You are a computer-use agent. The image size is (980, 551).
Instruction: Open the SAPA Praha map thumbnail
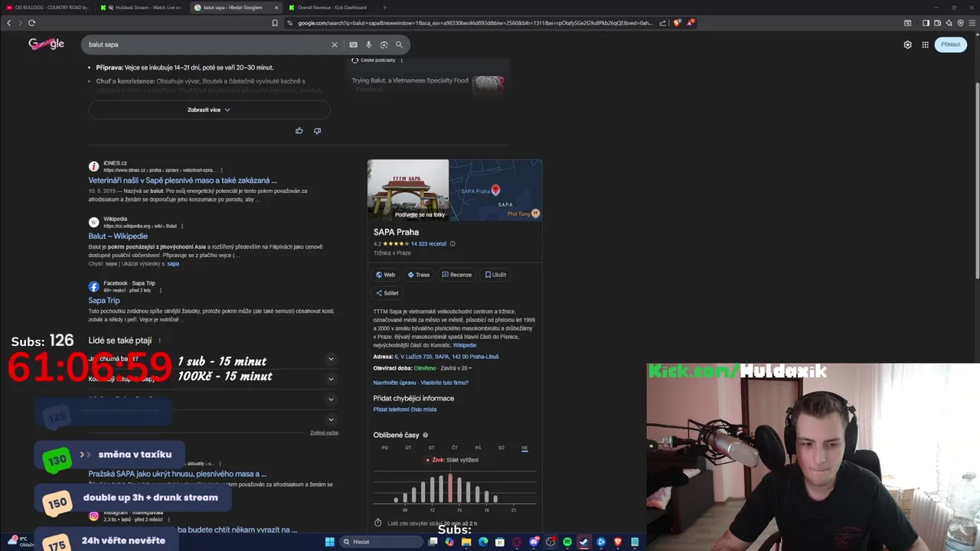(x=495, y=190)
